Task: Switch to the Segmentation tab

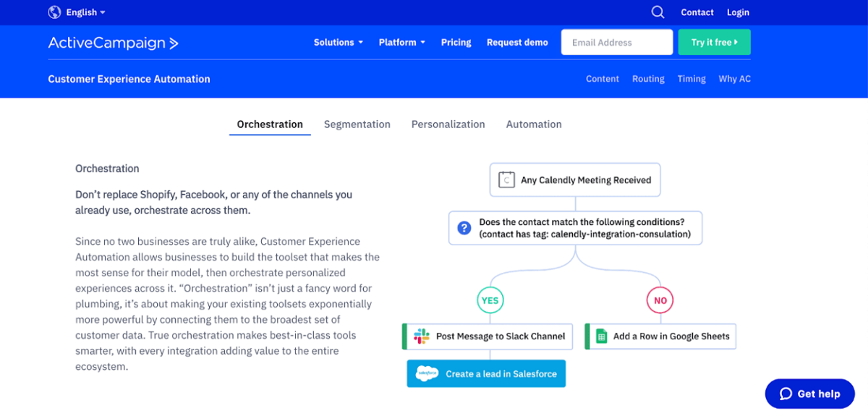Action: (357, 124)
